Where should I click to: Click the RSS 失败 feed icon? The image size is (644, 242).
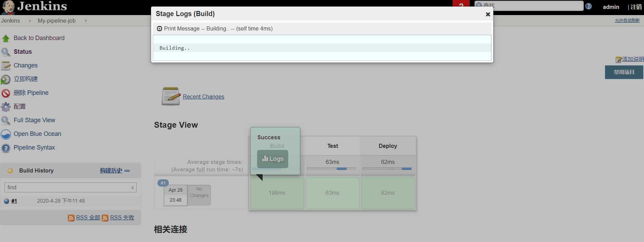click(105, 218)
